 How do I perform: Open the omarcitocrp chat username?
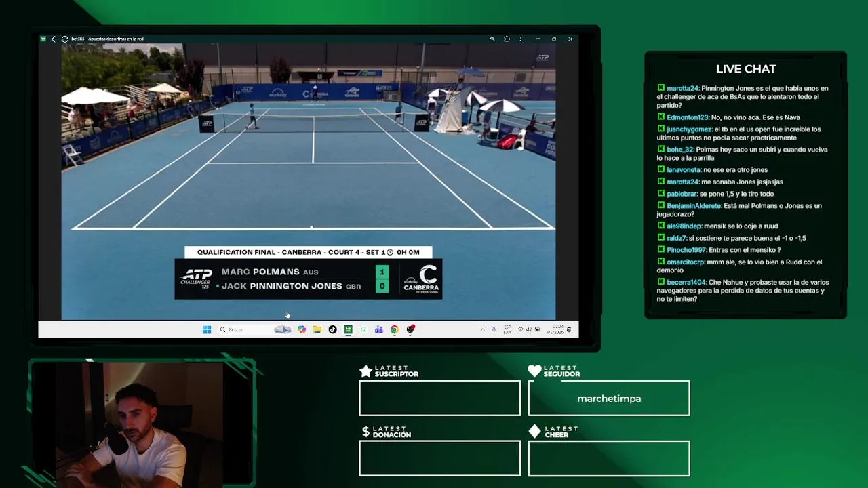coord(686,262)
